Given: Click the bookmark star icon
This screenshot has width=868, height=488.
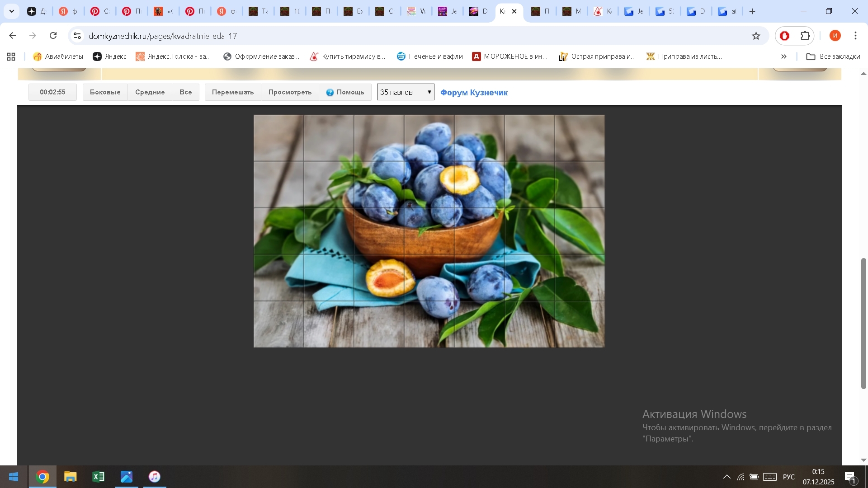Looking at the screenshot, I should (756, 36).
